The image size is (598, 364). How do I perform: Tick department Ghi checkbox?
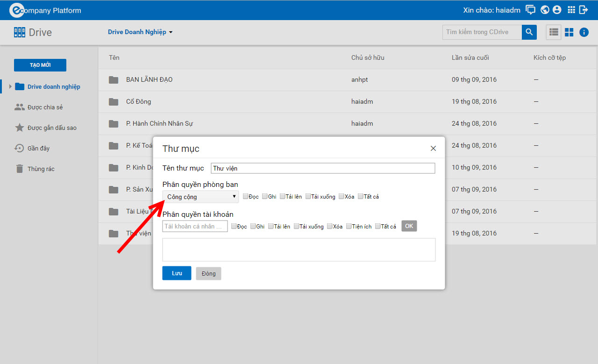[265, 196]
